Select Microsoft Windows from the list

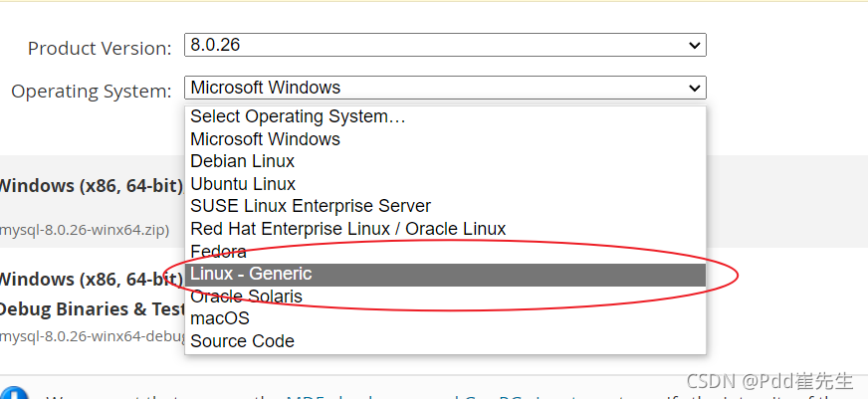445,139
